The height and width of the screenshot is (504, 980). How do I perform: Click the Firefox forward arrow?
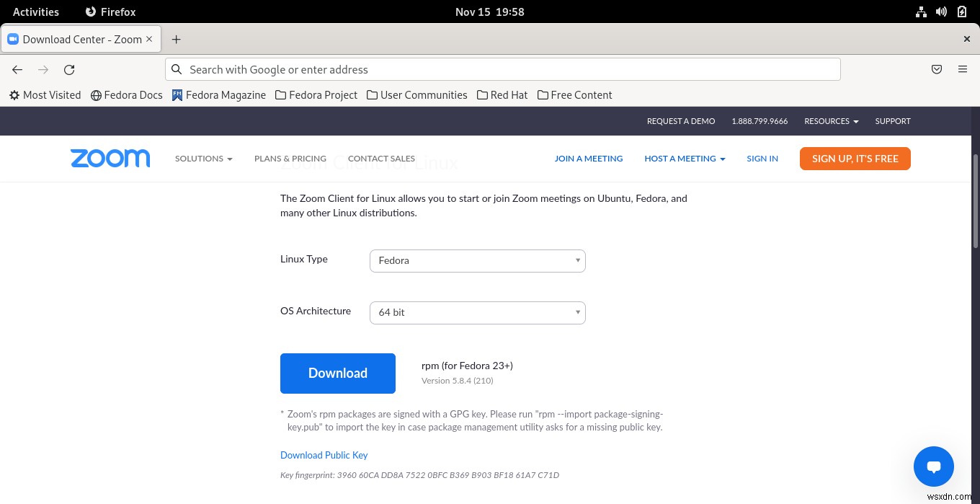43,70
